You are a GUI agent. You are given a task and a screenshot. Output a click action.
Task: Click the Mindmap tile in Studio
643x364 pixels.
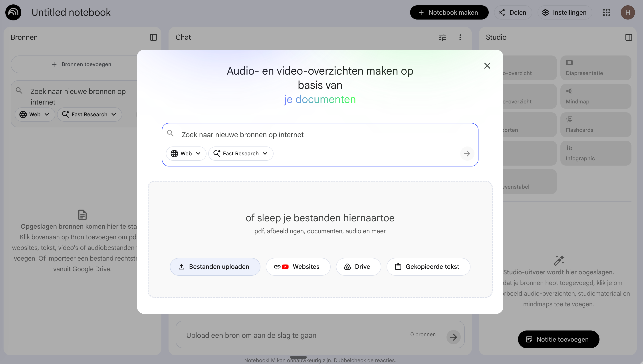(595, 96)
